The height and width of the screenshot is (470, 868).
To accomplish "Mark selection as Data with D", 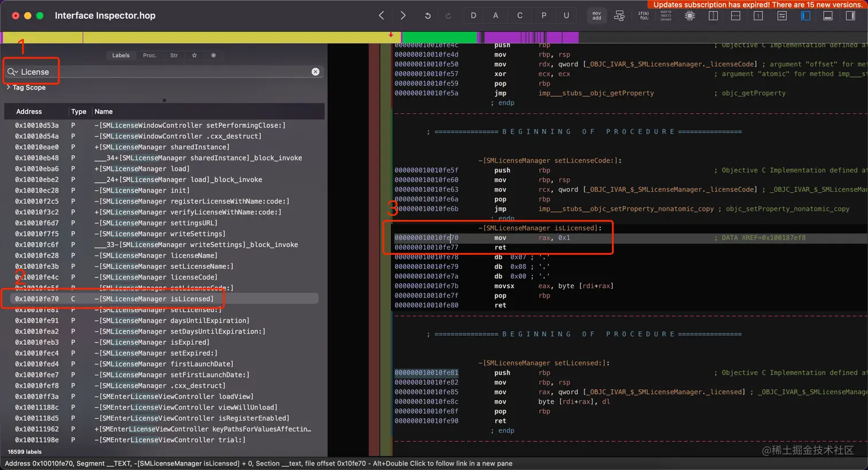I will click(x=473, y=15).
